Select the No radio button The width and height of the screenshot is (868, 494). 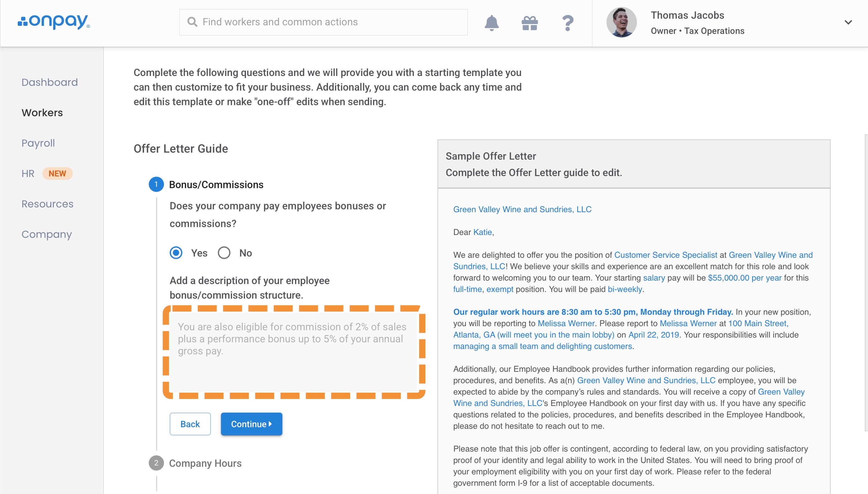224,253
